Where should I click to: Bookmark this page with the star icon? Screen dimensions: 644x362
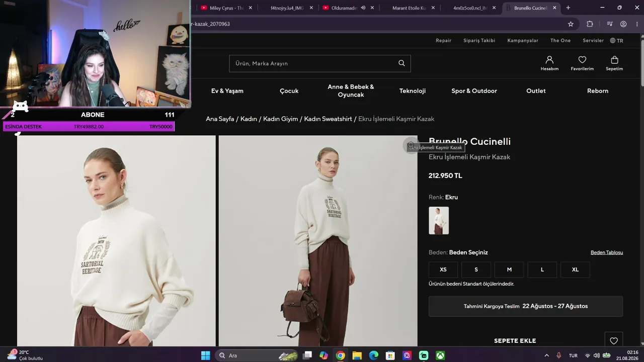(x=571, y=24)
